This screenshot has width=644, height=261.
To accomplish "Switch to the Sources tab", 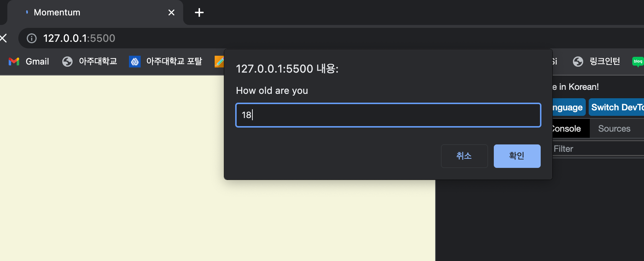I will [x=614, y=128].
